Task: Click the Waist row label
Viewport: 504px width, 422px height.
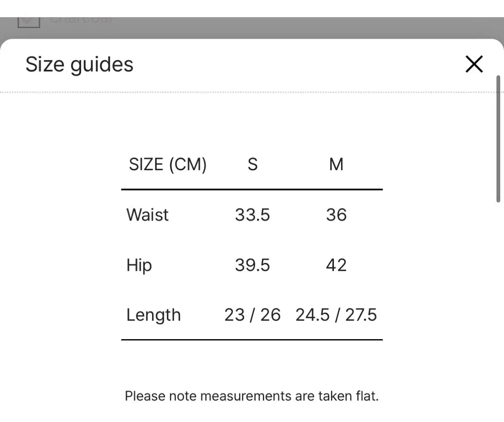Action: coord(147,215)
